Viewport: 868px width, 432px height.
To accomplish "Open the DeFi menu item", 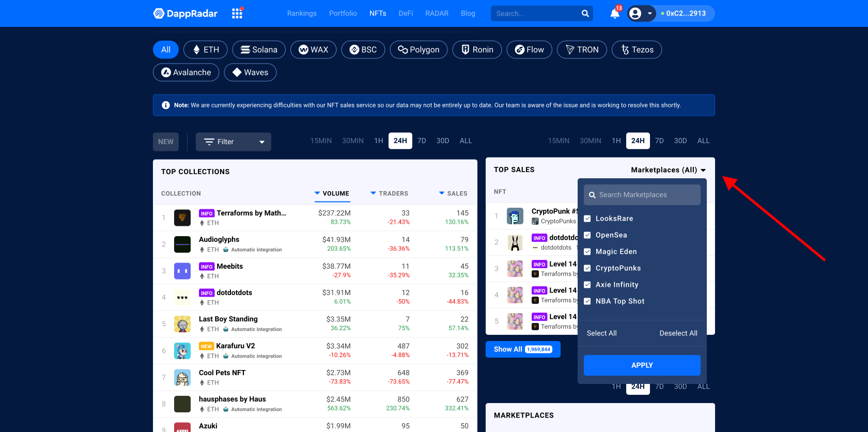I will coord(406,13).
